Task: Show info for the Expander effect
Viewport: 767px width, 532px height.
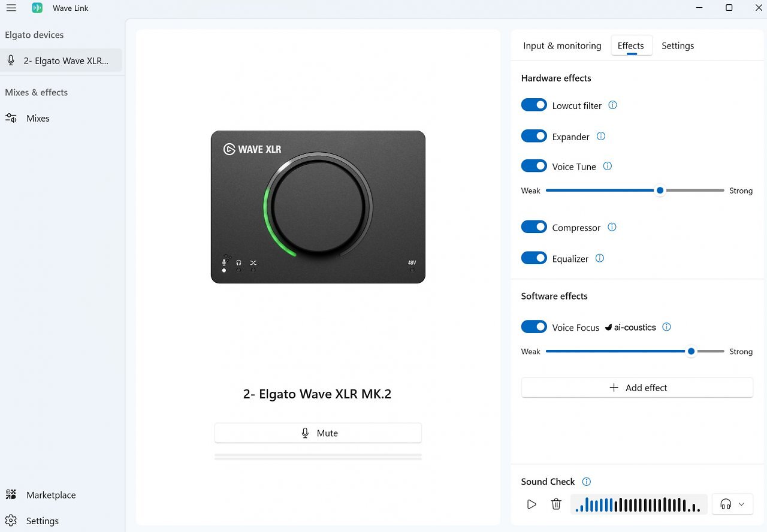Action: (x=601, y=136)
